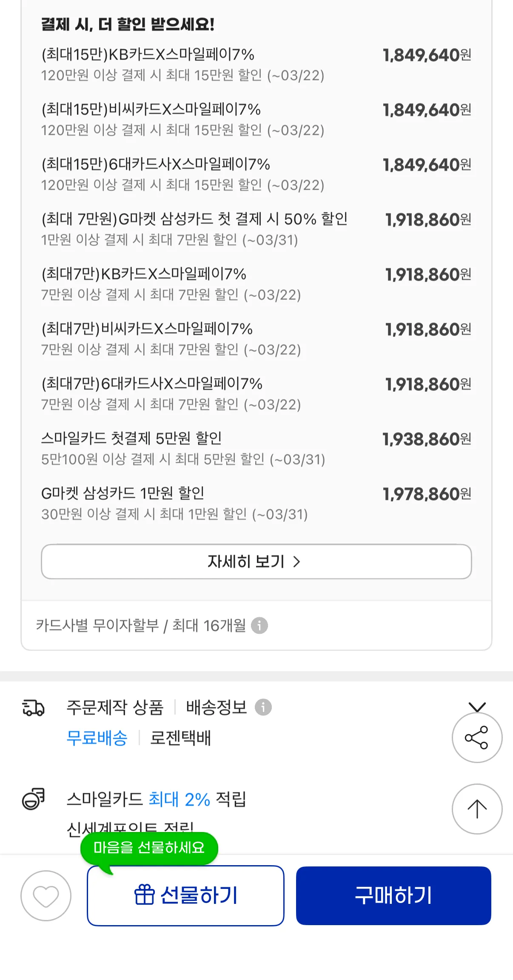513x980 pixels.
Task: Tap the 스마일카드 첫결제 5만원 할인 row
Action: coord(256,448)
